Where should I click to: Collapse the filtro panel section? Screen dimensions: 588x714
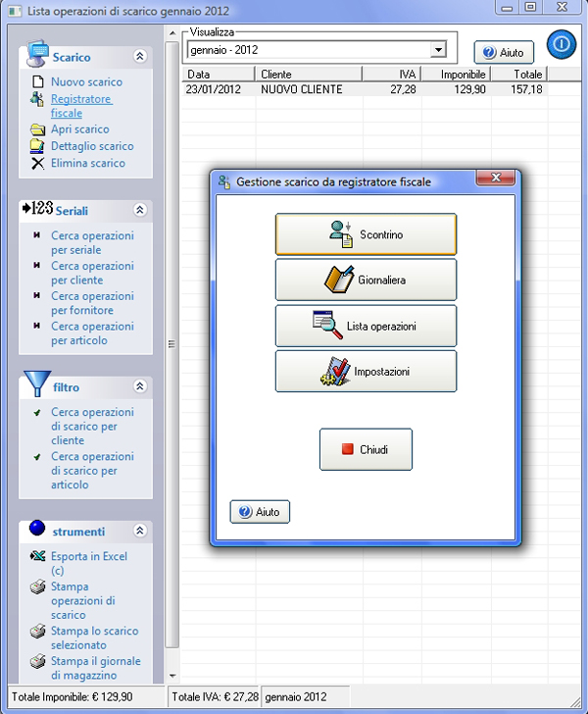point(140,386)
